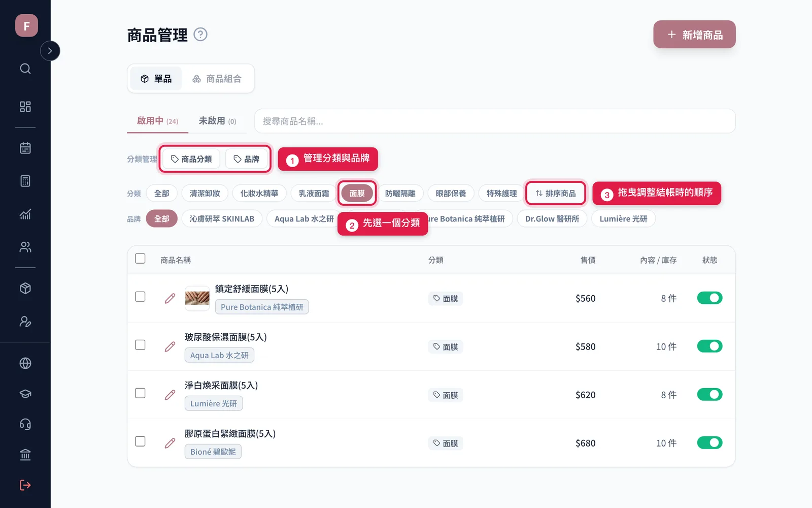Select the 啟用中 (24) tab

click(x=157, y=121)
